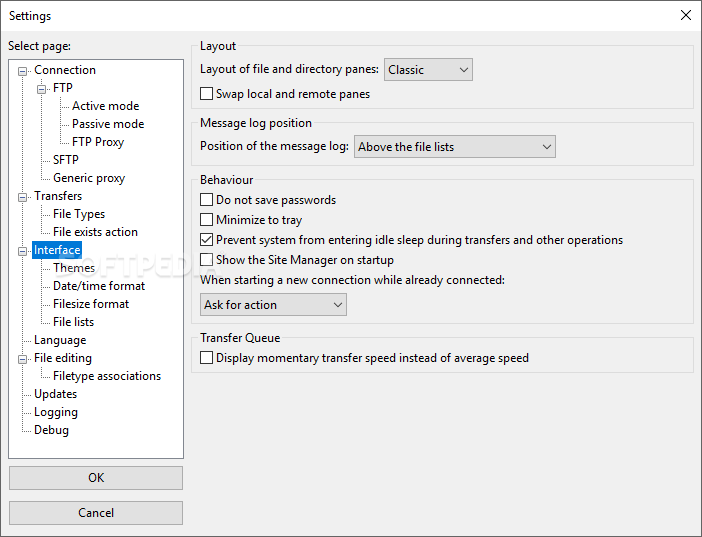Open the layout of panes dropdown

(428, 70)
